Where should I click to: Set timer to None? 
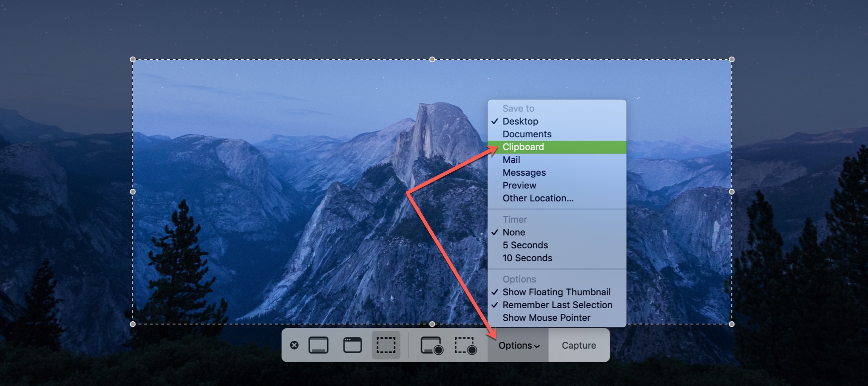(557, 232)
